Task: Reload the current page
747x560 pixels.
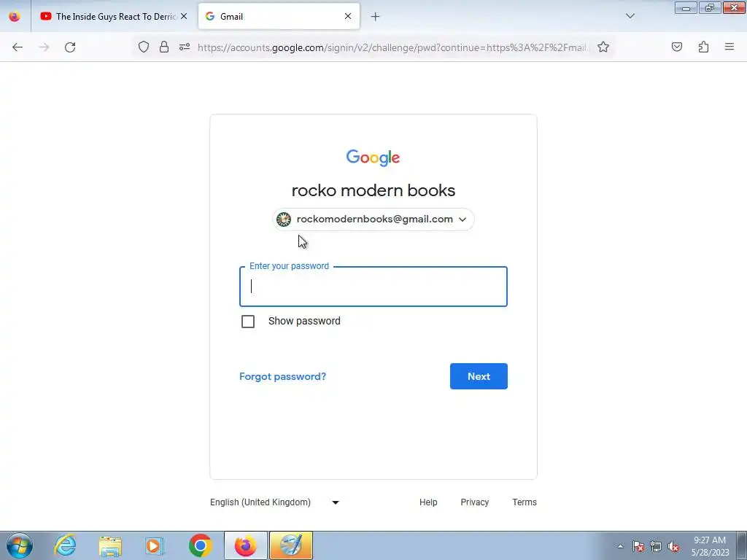Action: point(70,47)
